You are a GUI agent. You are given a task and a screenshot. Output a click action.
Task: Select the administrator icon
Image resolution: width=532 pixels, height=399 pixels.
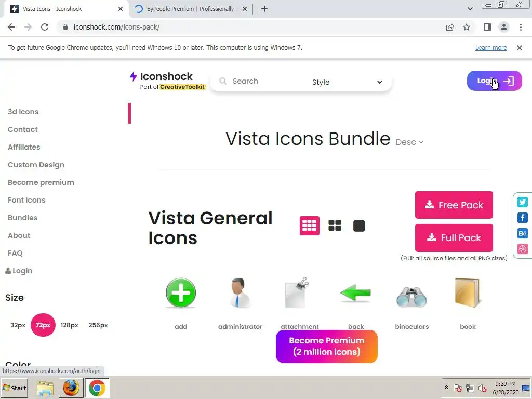tap(240, 292)
